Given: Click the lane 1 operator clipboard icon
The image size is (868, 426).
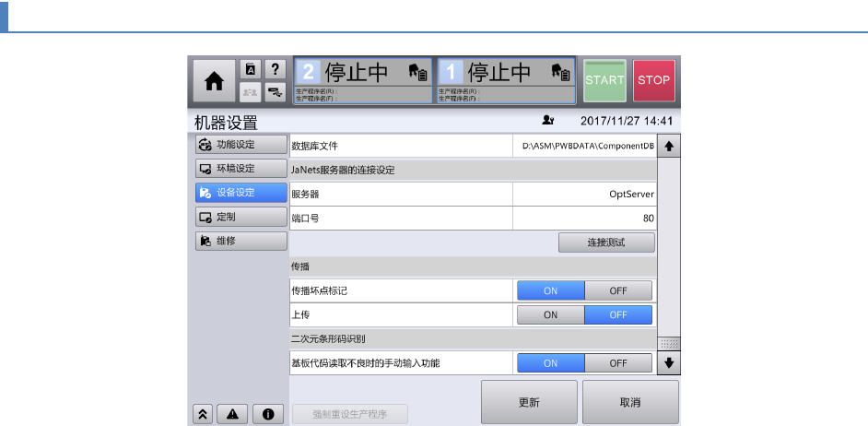Looking at the screenshot, I should (561, 72).
